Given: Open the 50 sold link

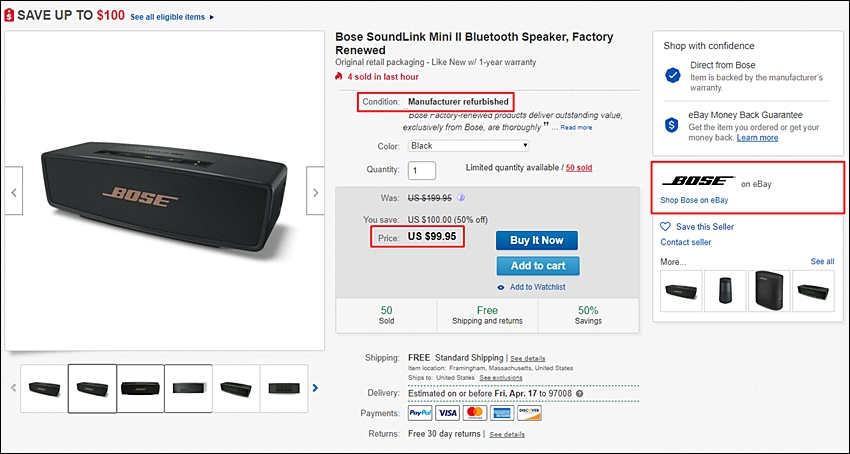Looking at the screenshot, I should pyautogui.click(x=579, y=168).
